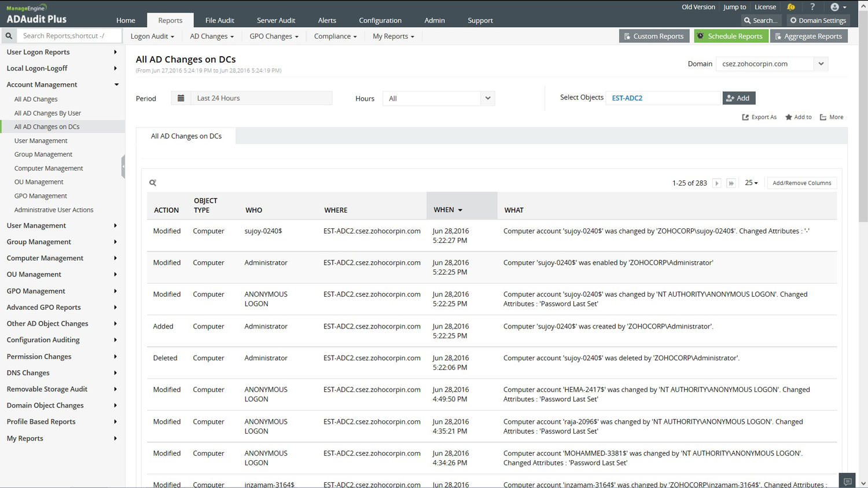Collapse the left sidebar with its handle
Image resolution: width=868 pixels, height=488 pixels.
123,167
